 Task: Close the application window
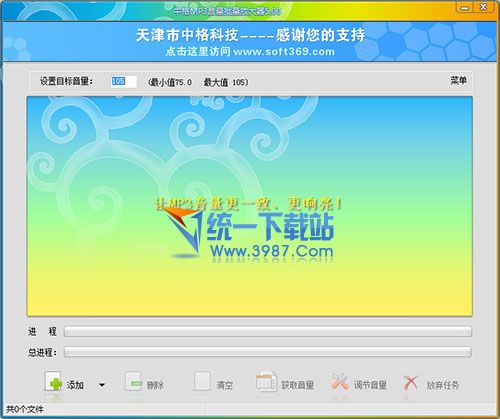tap(483, 7)
